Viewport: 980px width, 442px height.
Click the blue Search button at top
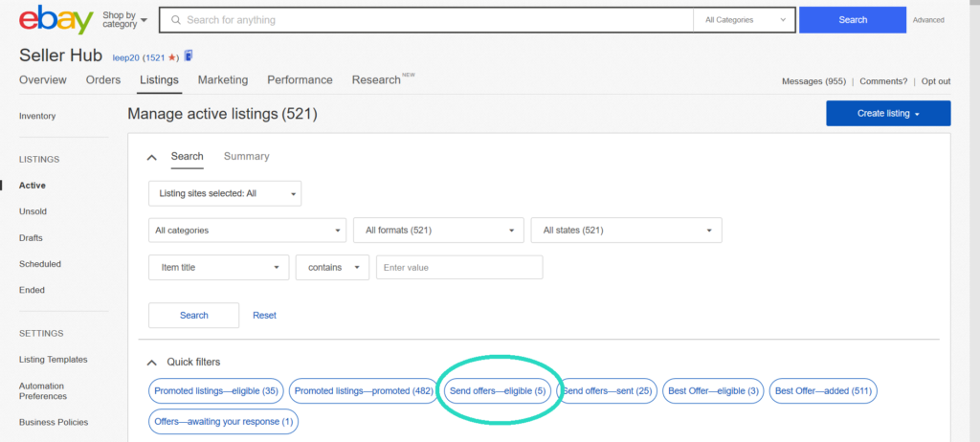(853, 20)
